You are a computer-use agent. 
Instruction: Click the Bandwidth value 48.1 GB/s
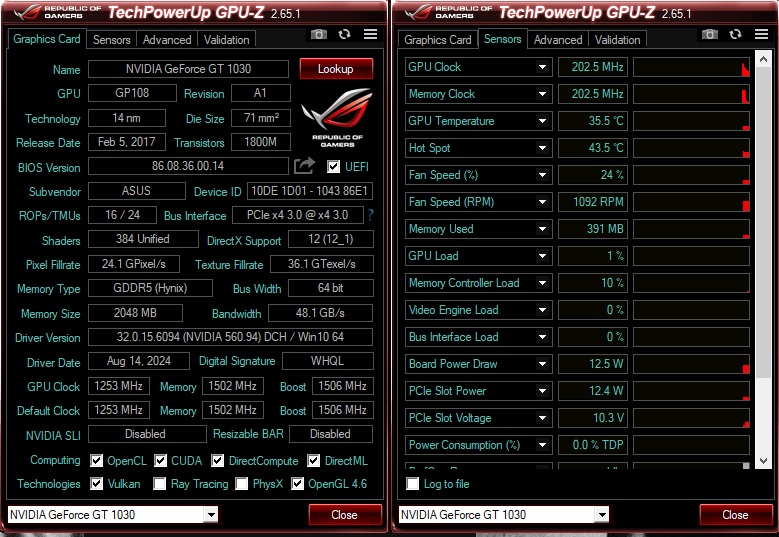click(x=320, y=313)
